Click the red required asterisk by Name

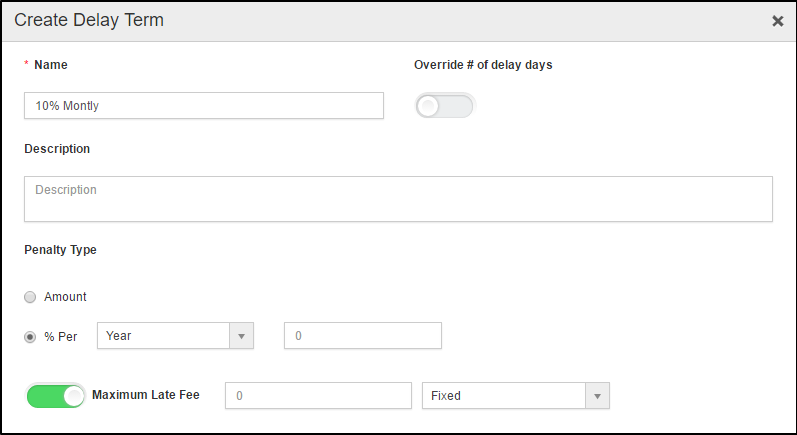point(27,66)
